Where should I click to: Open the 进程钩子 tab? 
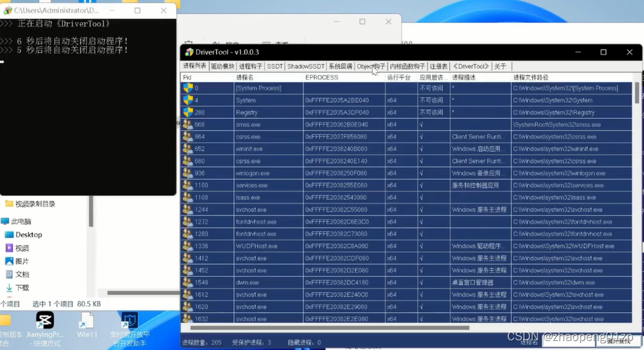251,66
